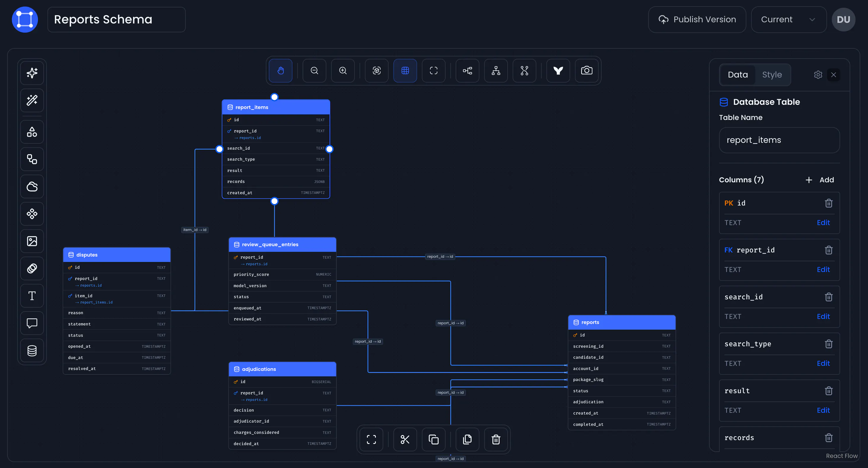Viewport: 868px width, 468px height.
Task: Select the comment tool
Action: (32, 323)
